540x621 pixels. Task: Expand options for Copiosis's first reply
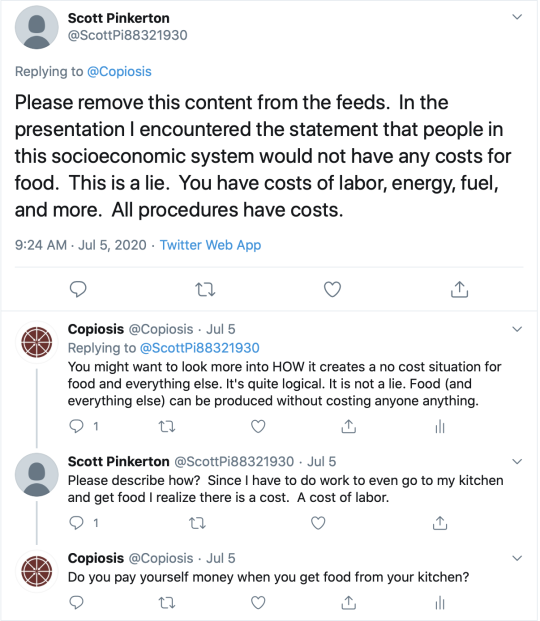(x=517, y=329)
